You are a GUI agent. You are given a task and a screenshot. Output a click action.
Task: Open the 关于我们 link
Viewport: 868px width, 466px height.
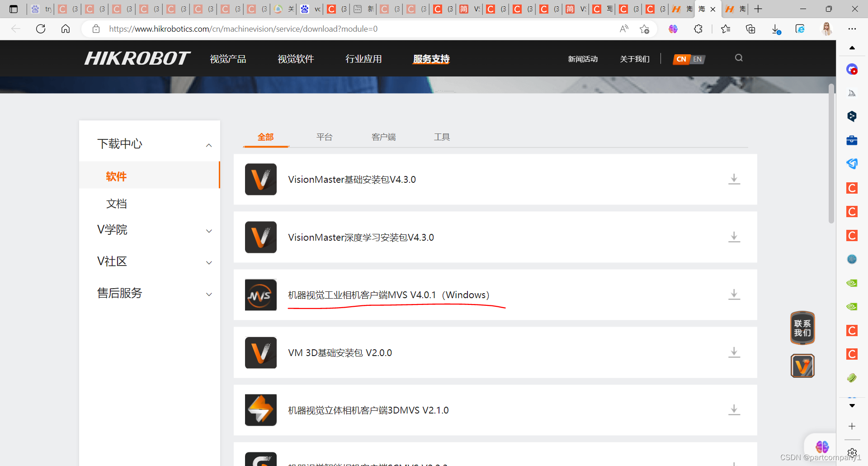click(x=635, y=59)
